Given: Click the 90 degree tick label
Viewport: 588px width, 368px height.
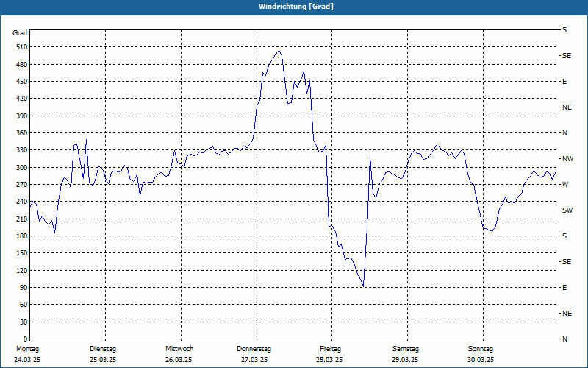Looking at the screenshot, I should coord(24,288).
